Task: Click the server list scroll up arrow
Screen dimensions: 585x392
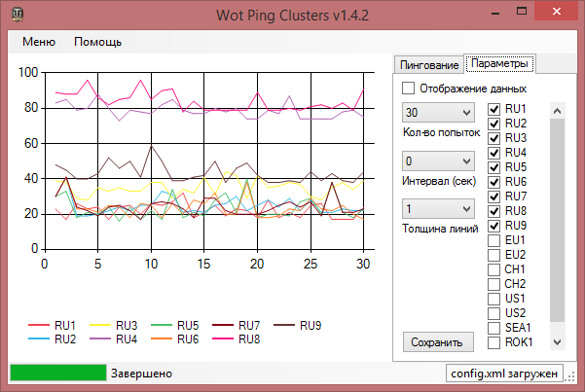Action: [x=558, y=111]
